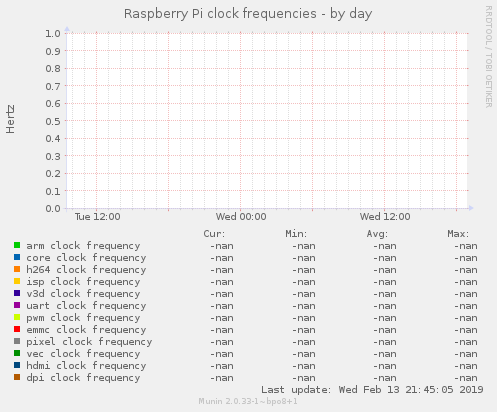Select the 'arm clock frequency' legend label
The height and width of the screenshot is (412, 497).
tap(83, 246)
